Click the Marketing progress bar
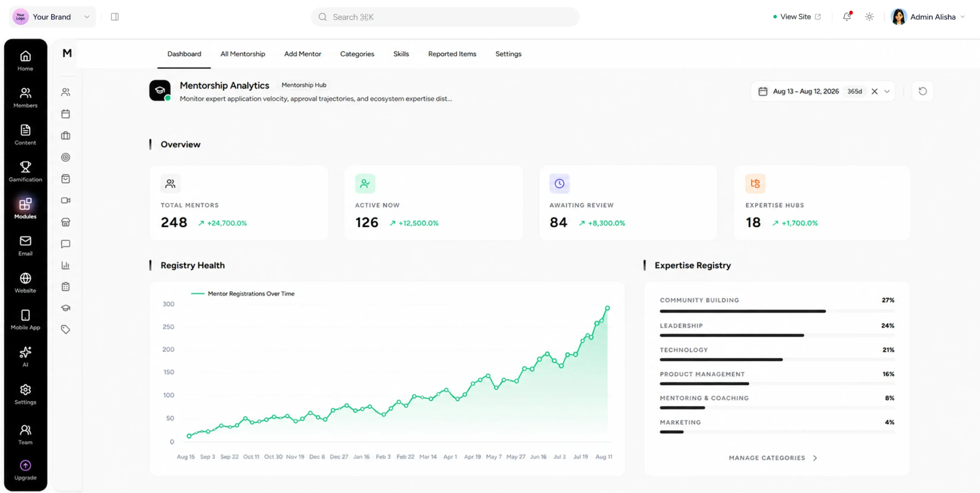 777,432
